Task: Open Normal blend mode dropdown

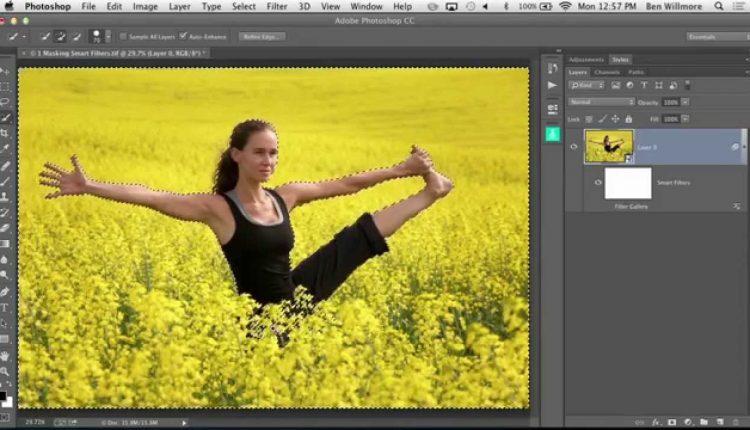Action: 601,102
